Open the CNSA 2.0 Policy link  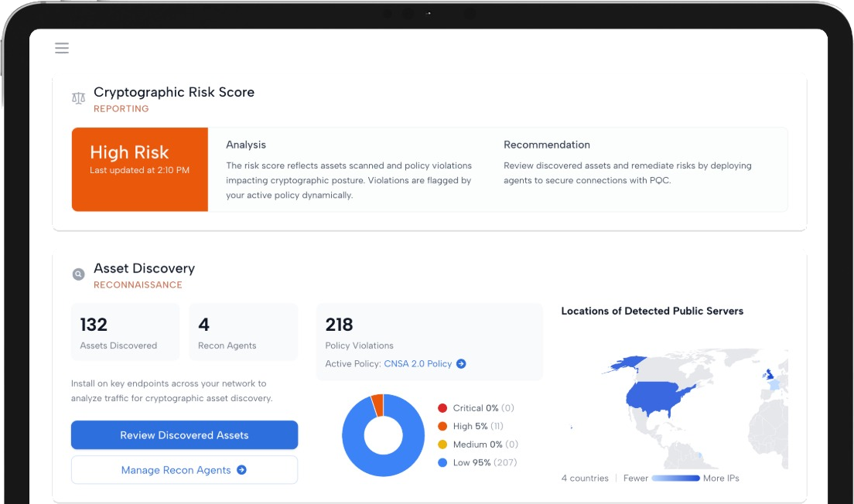(x=418, y=363)
